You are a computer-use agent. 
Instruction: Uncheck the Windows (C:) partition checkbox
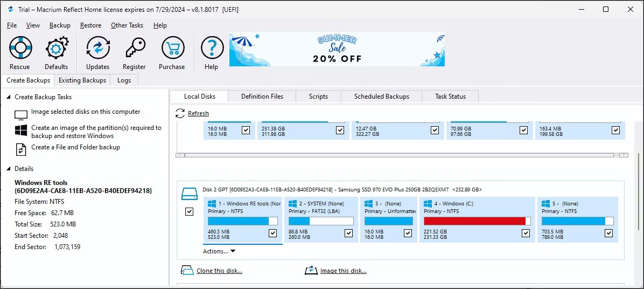[x=526, y=233]
